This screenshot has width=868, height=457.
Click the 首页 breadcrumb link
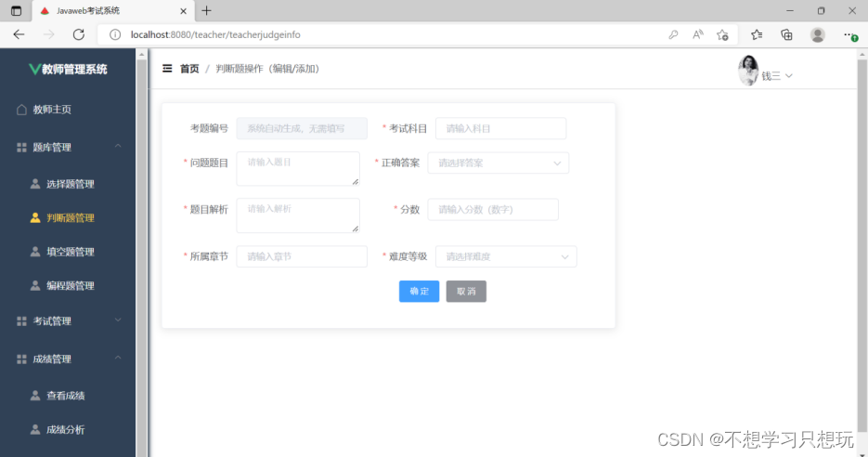tap(189, 69)
